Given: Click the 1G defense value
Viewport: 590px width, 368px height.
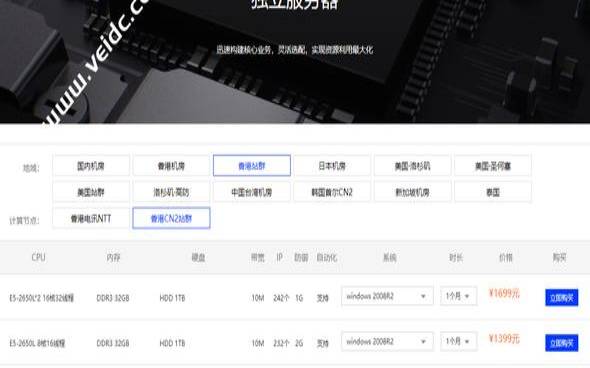Looking at the screenshot, I should 299,298.
